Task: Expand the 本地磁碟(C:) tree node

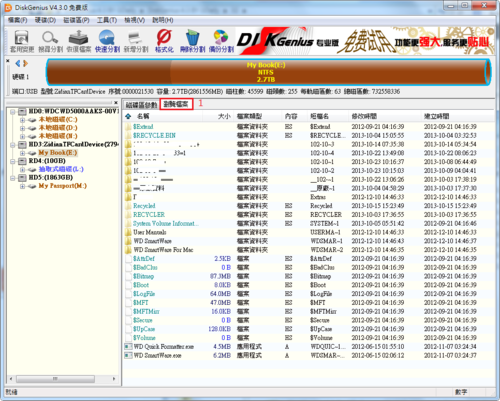Action: coord(22,120)
